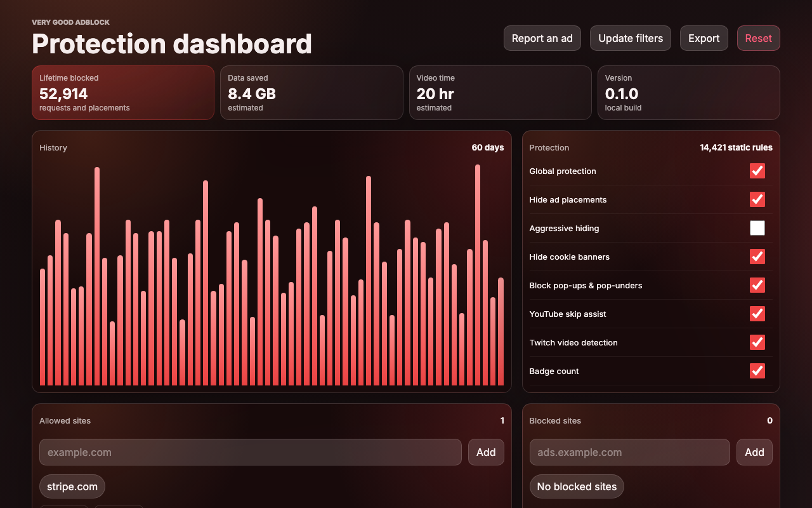812x508 pixels.
Task: Focus the ads.example.com blocked site field
Action: click(630, 452)
